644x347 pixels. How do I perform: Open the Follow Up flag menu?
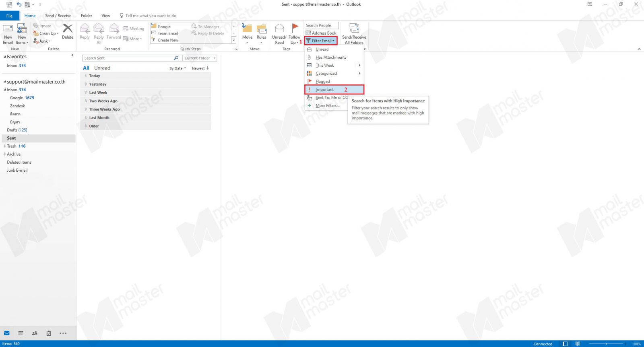click(x=294, y=34)
